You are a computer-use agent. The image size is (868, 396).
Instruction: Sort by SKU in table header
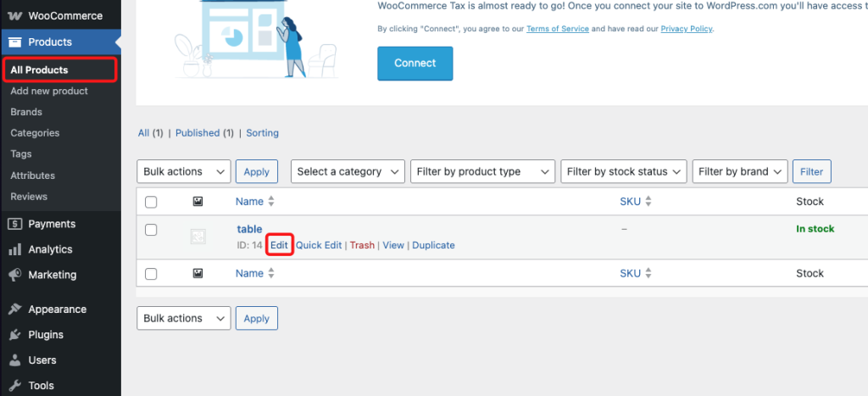630,202
